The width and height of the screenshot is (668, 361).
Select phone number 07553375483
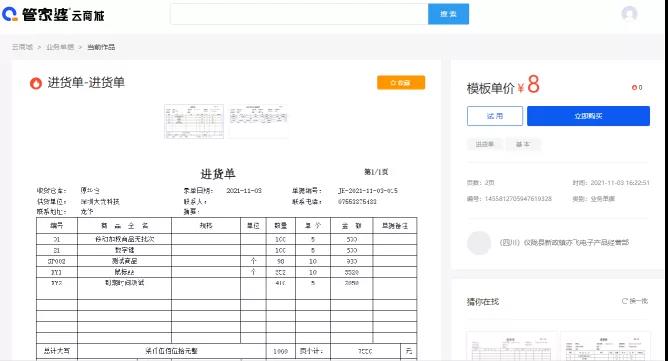pyautogui.click(x=357, y=202)
